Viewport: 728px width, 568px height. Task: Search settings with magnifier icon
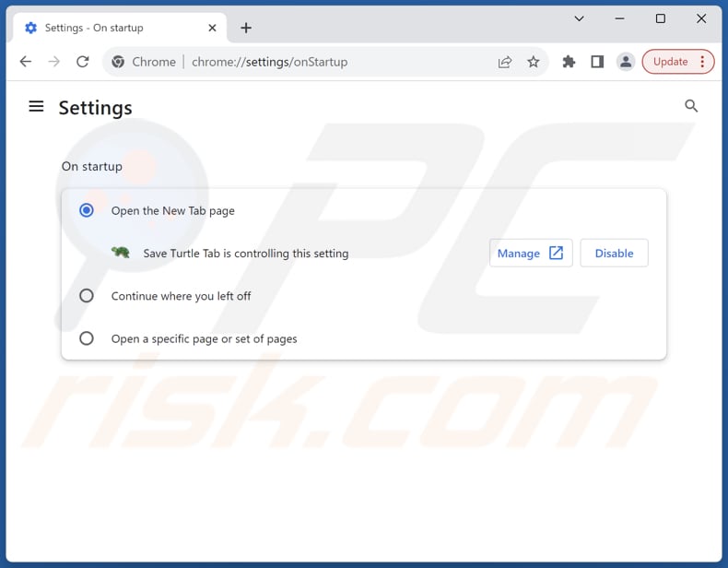pos(691,106)
